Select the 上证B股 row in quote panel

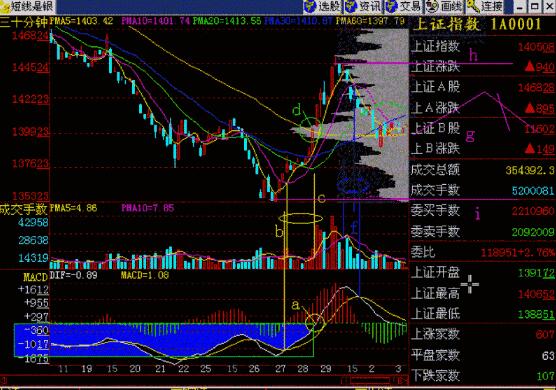click(482, 128)
